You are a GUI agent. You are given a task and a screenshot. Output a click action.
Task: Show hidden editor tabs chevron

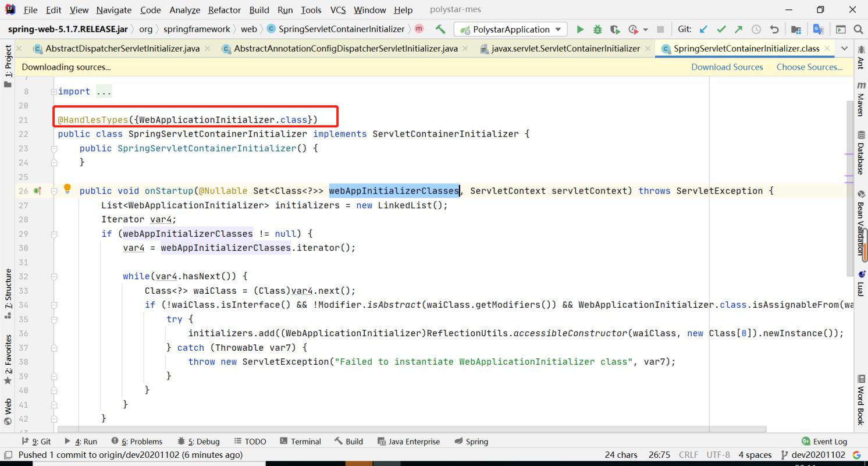pyautogui.click(x=845, y=49)
